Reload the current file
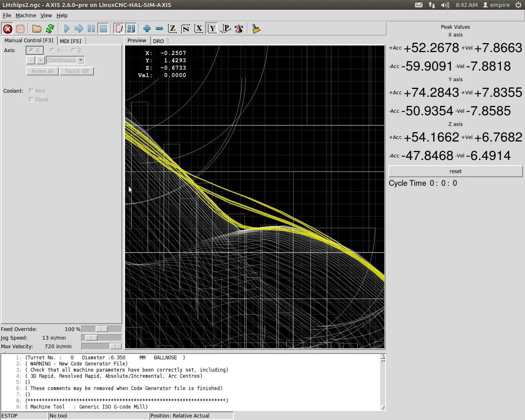Screen dimensions: 525x420 point(50,29)
